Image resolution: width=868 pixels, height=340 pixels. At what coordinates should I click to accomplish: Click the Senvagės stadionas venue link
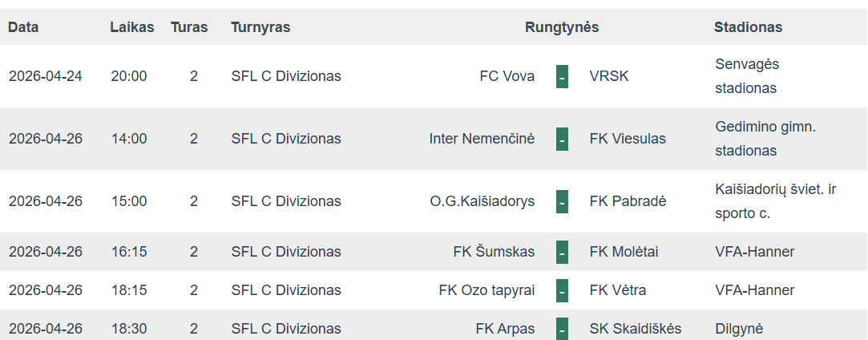pyautogui.click(x=746, y=76)
